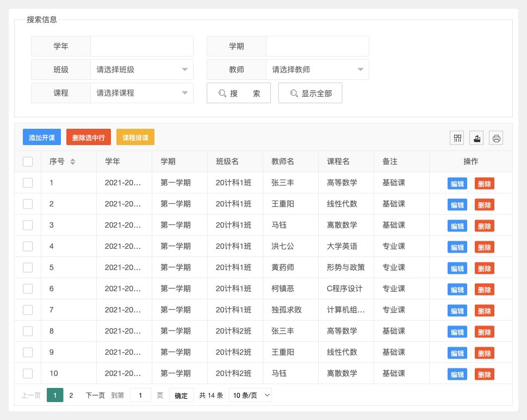Screen dimensions: 527x420
Task: Click the red 删除选中行 button
Action: (x=89, y=137)
